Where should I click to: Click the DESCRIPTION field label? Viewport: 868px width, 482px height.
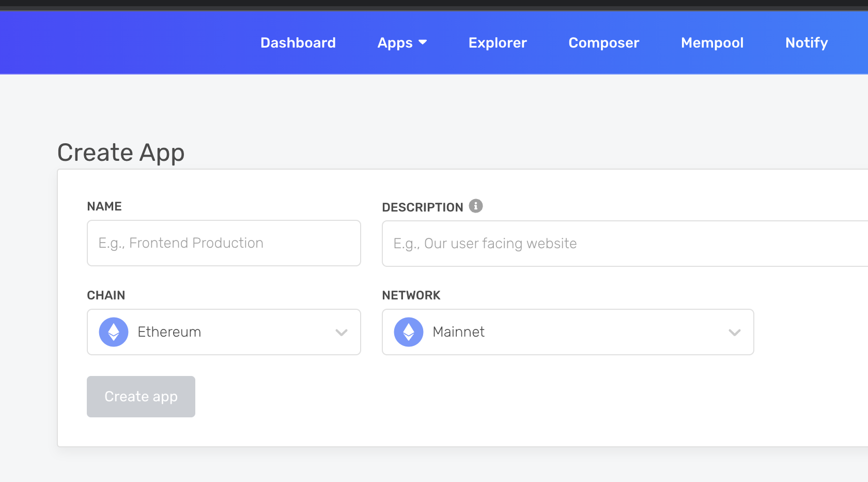(x=423, y=207)
